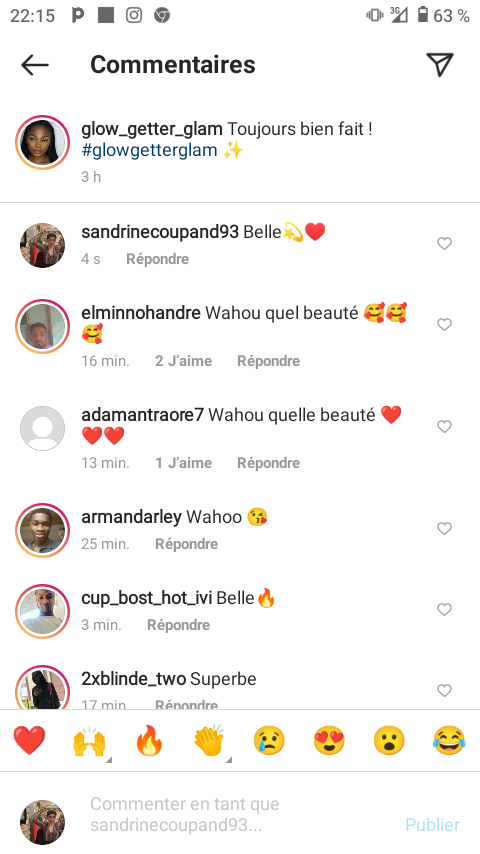Viewport: 480px width, 854px height.
Task: Insert the fire quick emoji
Action: coord(149,740)
